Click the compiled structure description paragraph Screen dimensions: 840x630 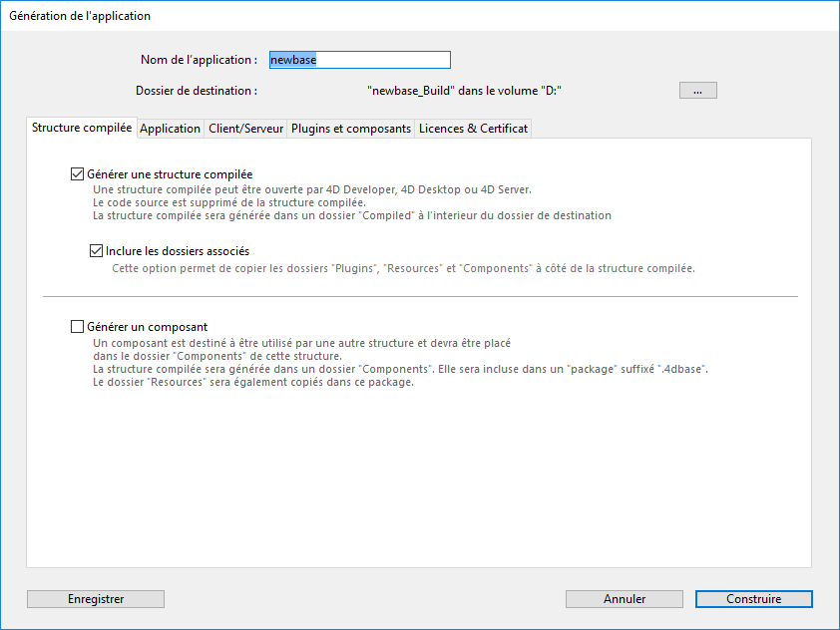[x=351, y=202]
